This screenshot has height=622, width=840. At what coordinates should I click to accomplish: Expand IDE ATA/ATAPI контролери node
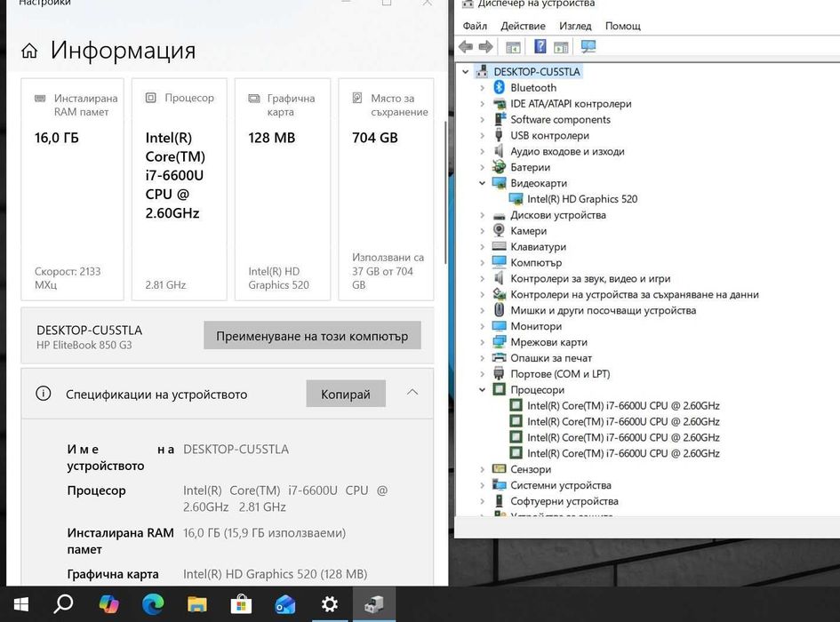coord(482,103)
